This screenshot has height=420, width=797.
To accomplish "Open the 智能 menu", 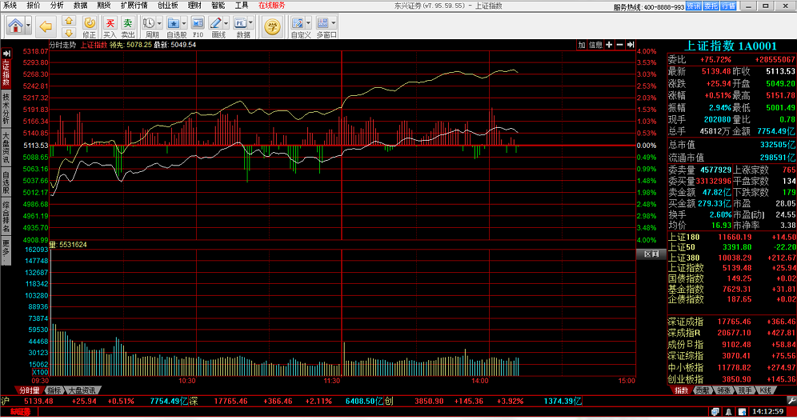I will point(218,5).
